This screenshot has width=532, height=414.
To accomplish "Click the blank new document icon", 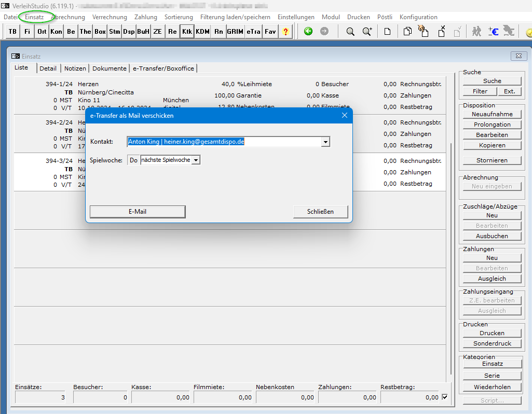I will point(387,32).
